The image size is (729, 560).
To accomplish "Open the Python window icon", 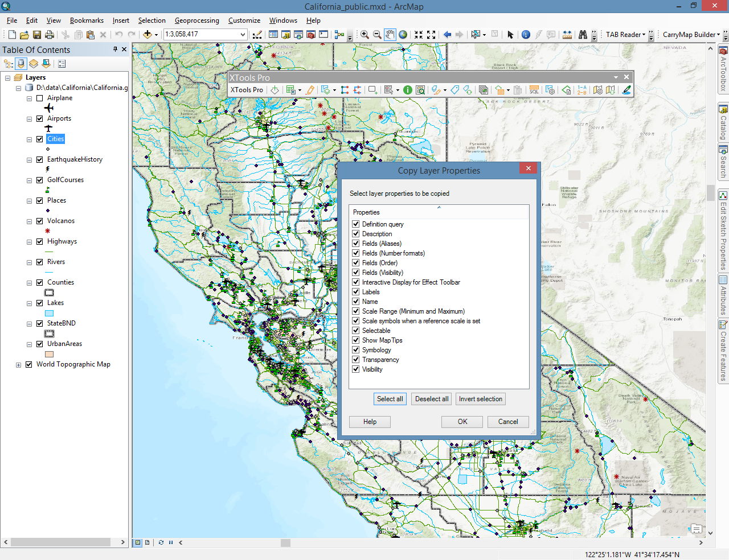I will [x=323, y=35].
